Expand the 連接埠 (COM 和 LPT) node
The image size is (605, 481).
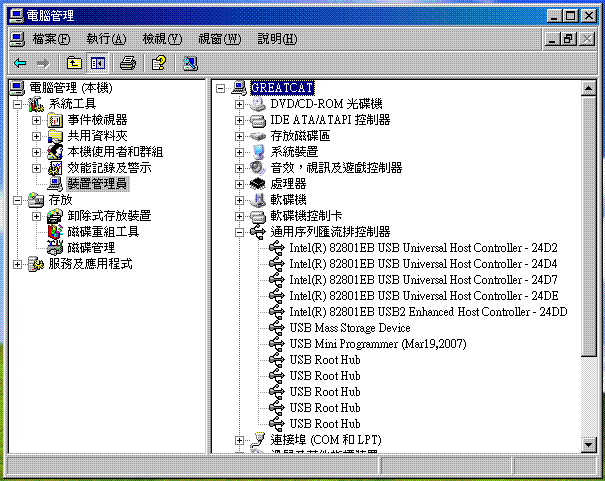tap(239, 440)
